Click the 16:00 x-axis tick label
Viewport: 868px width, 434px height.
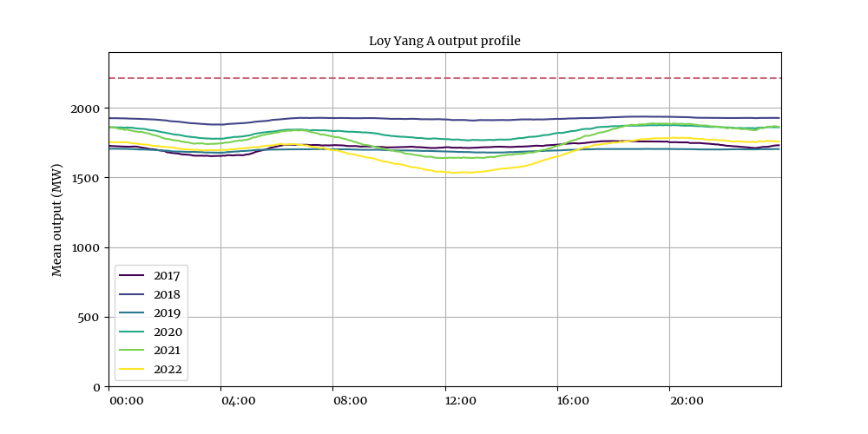[575, 400]
